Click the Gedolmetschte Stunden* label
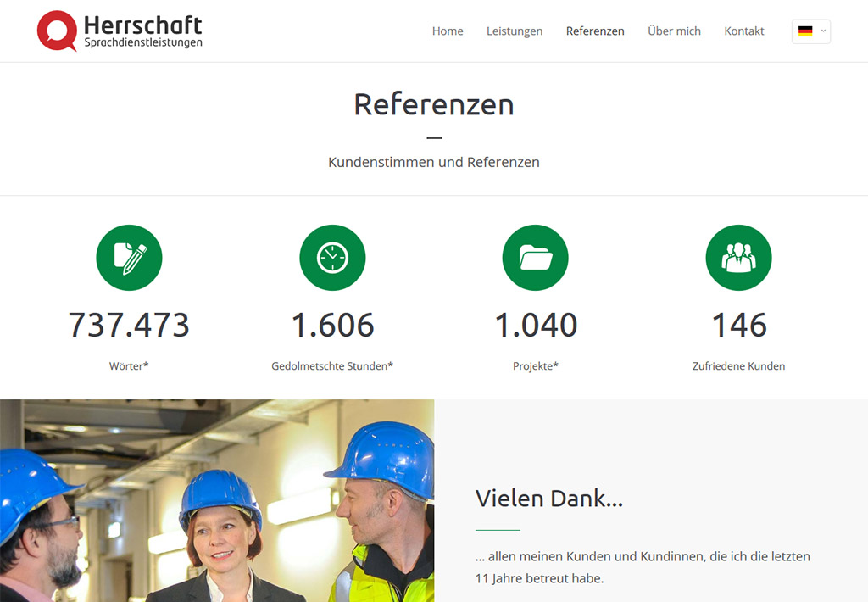 [332, 366]
